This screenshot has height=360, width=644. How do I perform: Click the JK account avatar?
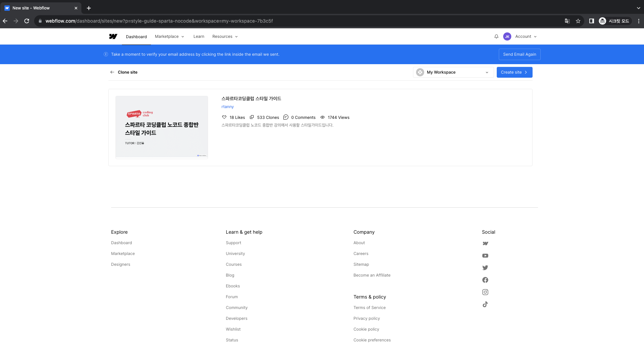click(x=507, y=36)
